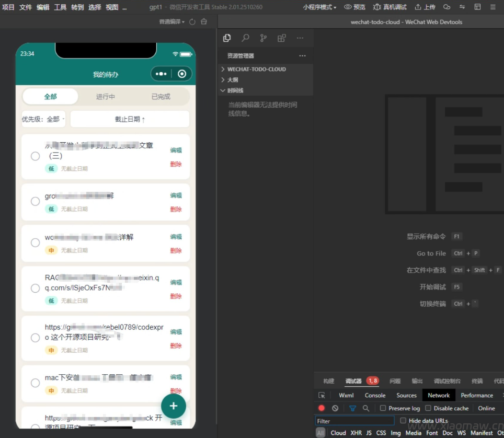Select the Cloud network type filter
Viewport: 504px width, 438px height.
coord(338,433)
